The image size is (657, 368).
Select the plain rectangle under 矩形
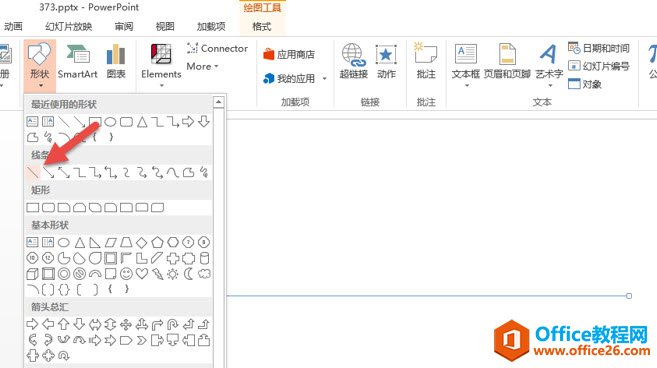[33, 207]
